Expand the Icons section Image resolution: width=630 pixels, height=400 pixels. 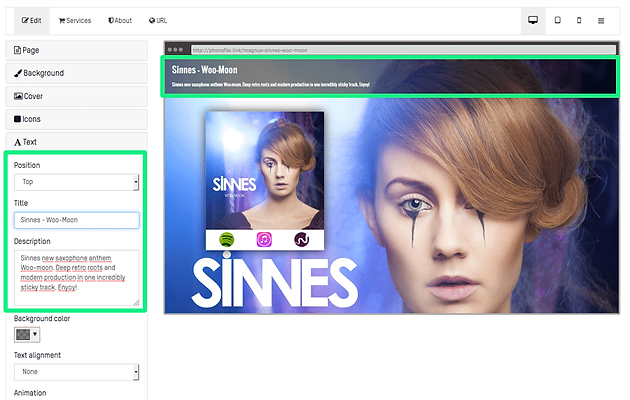76,119
